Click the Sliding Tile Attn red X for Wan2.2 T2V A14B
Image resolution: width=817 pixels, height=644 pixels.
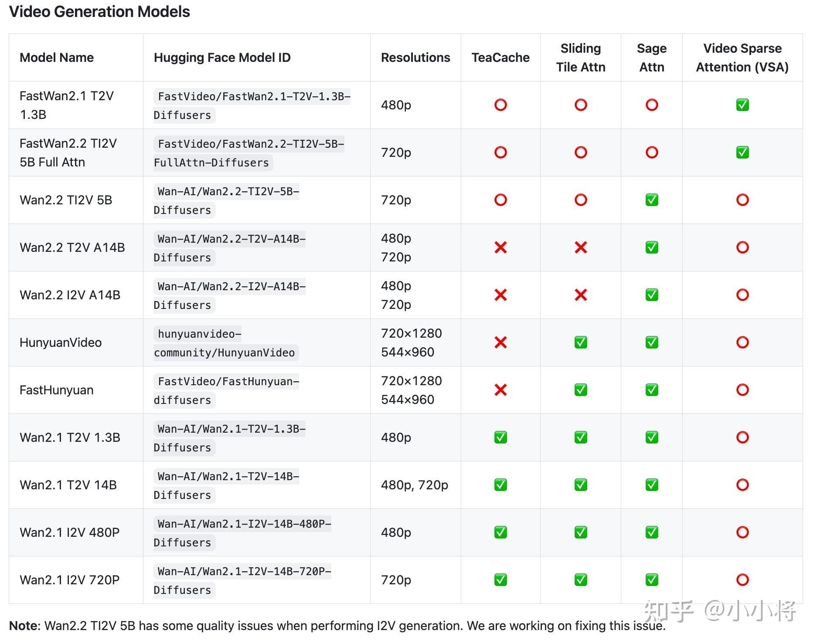[581, 247]
